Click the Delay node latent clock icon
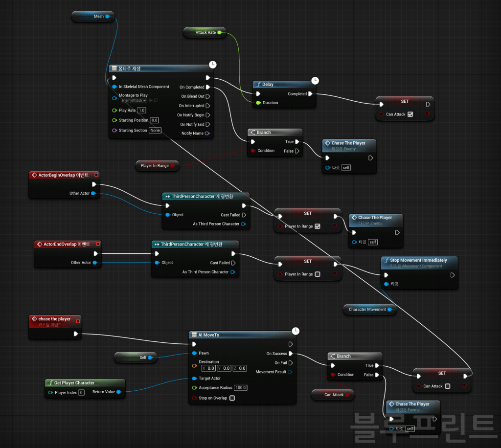Viewport: 501px width, 448px height. tap(315, 80)
